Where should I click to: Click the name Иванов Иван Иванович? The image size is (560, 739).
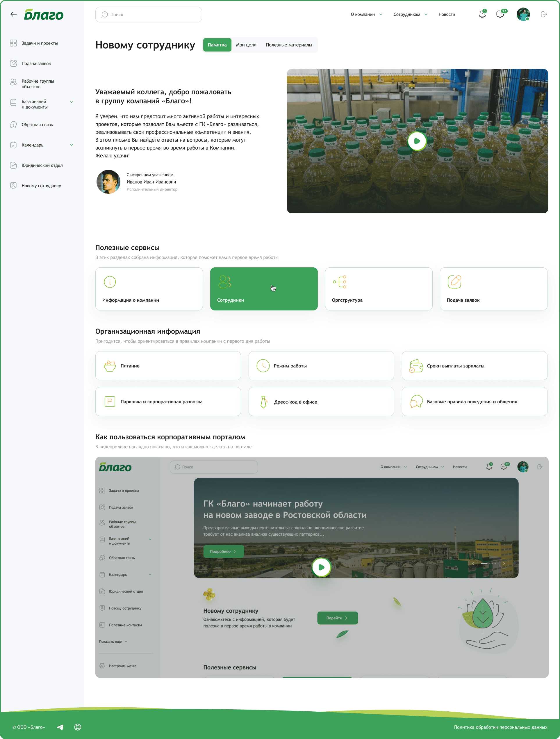[151, 182]
